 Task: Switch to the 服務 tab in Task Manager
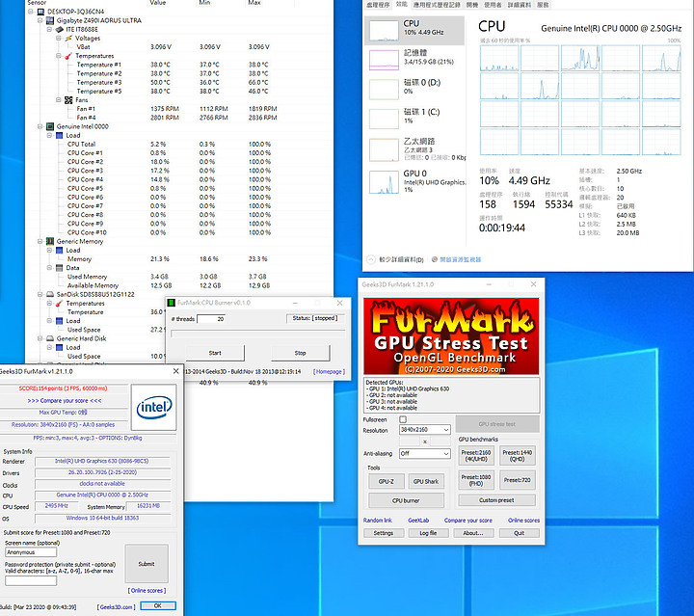pos(543,5)
